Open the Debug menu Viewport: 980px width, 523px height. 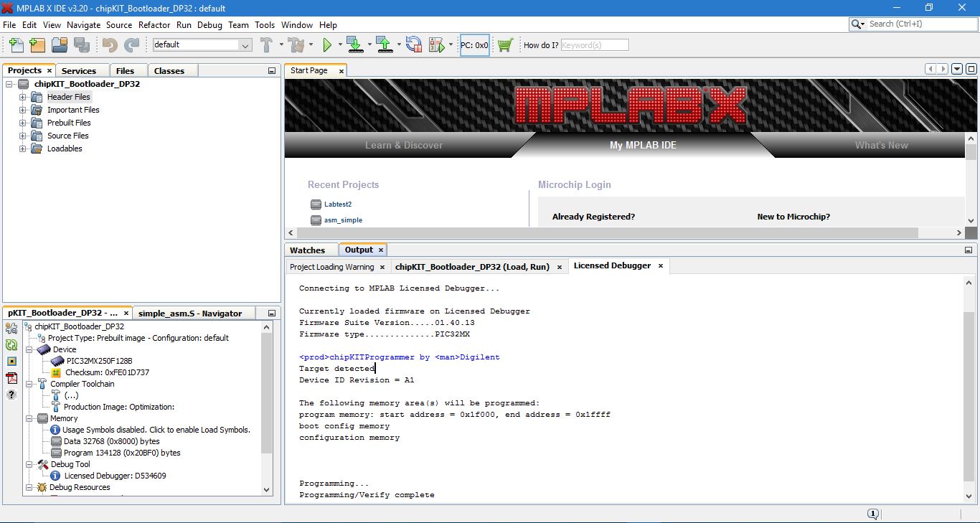209,24
